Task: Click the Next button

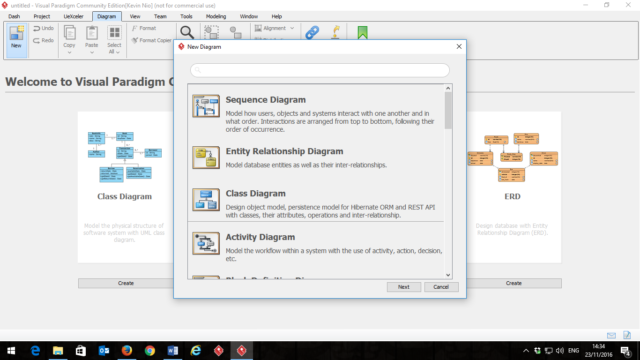Action: pyautogui.click(x=404, y=287)
